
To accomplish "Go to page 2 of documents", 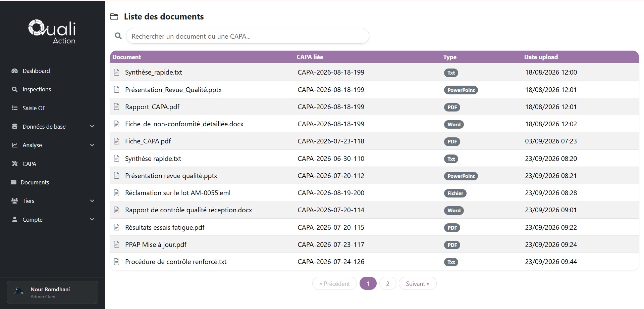I will click(388, 283).
